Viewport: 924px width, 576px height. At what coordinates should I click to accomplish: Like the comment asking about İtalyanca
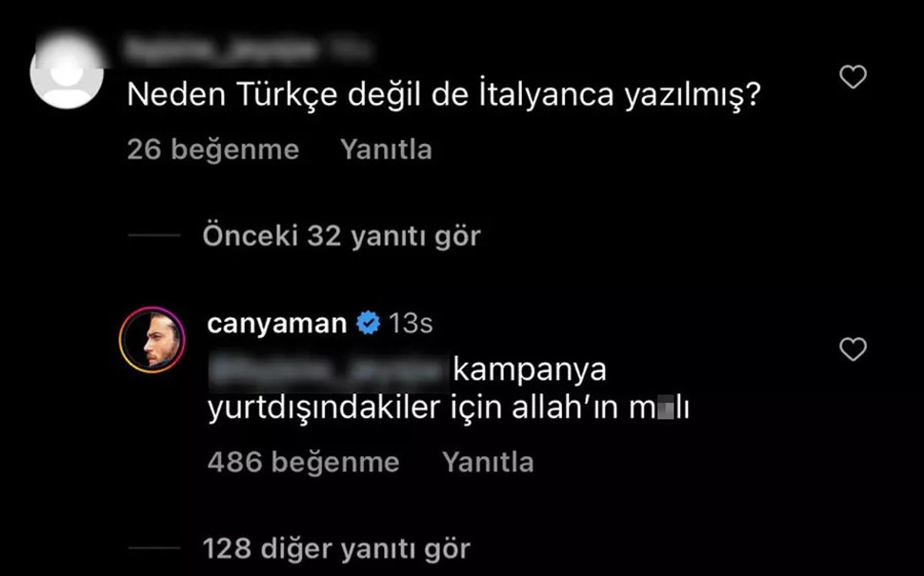coord(852,77)
